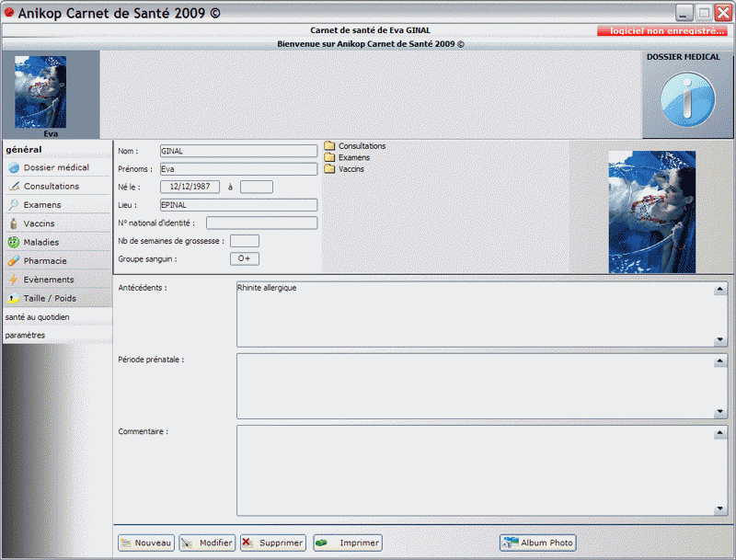Click the Examens folder icon in tree
The width and height of the screenshot is (736, 560).
coord(329,157)
